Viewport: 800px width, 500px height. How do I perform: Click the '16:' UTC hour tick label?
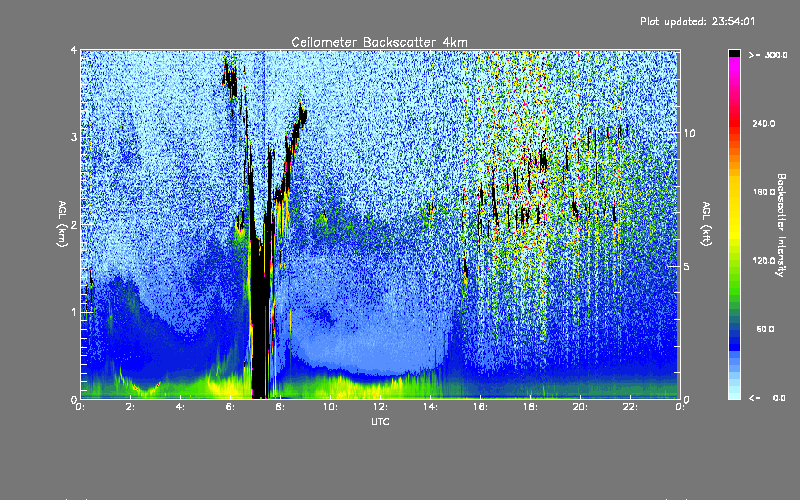click(480, 407)
